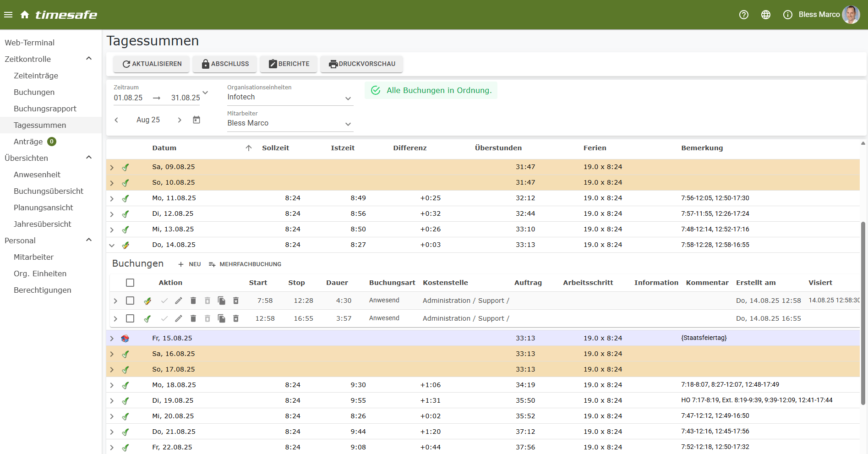
Task: Click the BERICHTE button
Action: point(289,64)
